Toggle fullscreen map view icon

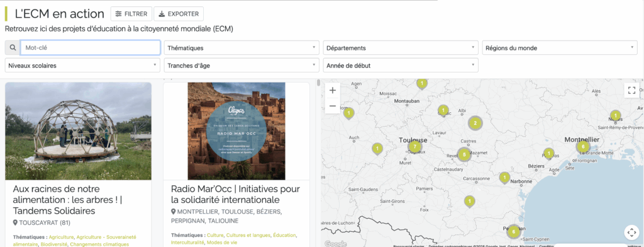[631, 90]
